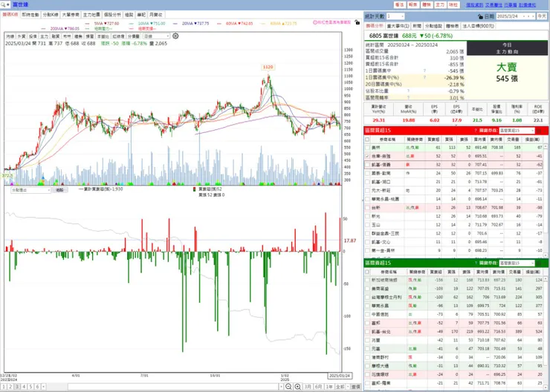Open dropdown arrow next to 全部 button
This screenshot has width=550, height=392.
click(x=348, y=387)
